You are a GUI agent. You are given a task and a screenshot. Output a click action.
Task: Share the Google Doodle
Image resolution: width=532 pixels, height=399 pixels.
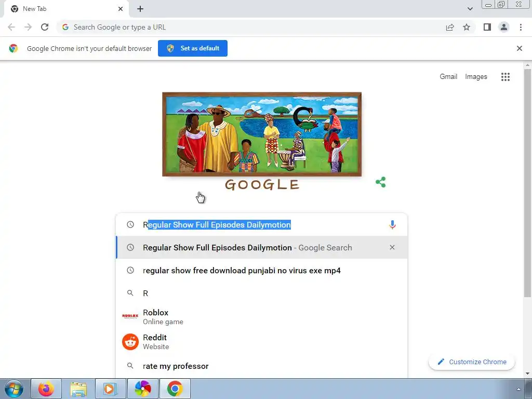(381, 182)
